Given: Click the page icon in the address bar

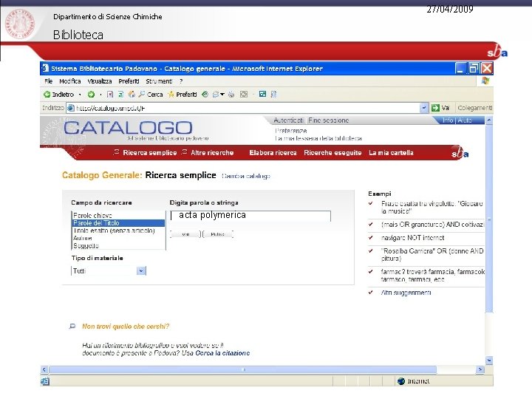Looking at the screenshot, I should pos(71,108).
